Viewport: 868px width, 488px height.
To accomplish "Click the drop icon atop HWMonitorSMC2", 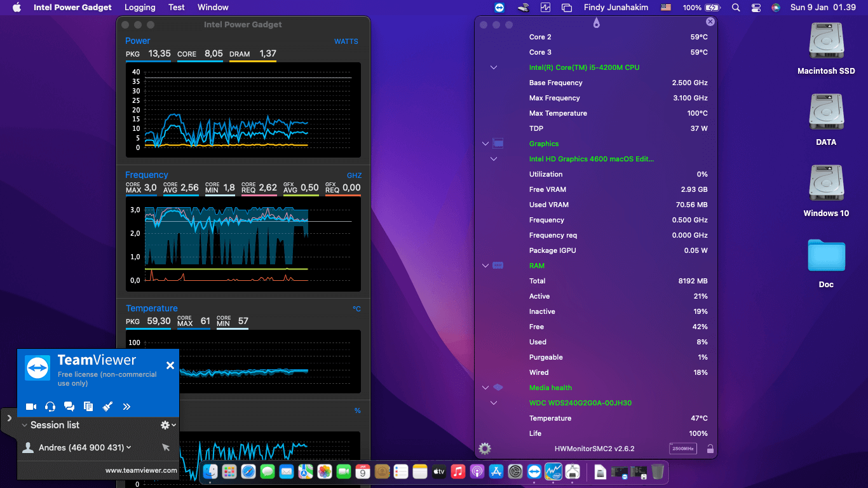I will 596,23.
